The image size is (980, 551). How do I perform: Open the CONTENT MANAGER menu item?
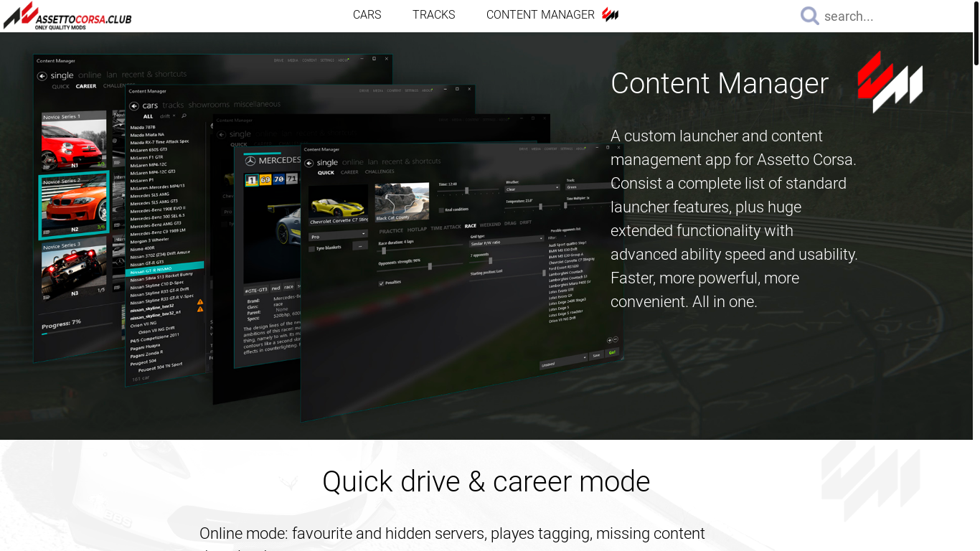(x=540, y=14)
